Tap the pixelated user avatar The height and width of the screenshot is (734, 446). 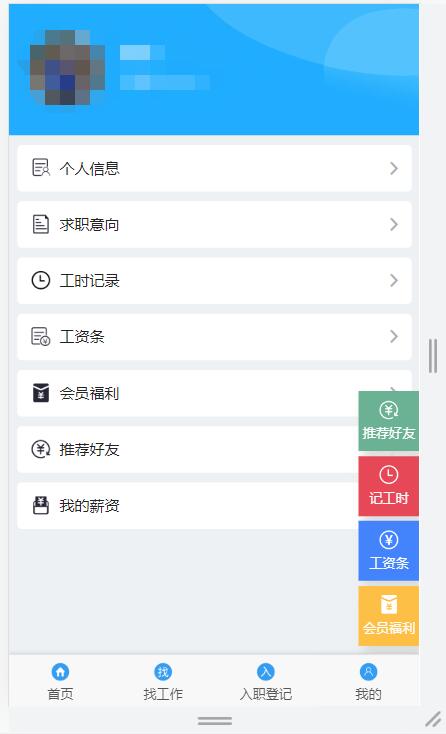[67, 68]
